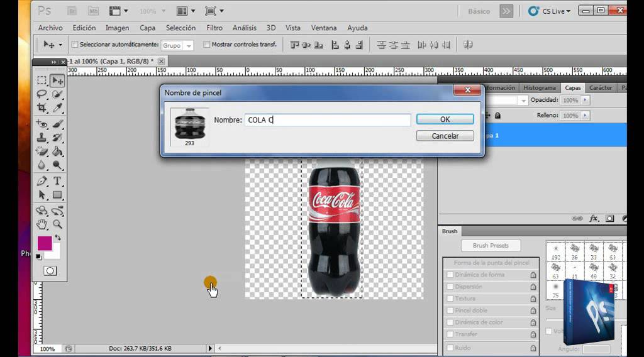
Task: Select the Pen tool
Action: (x=42, y=180)
